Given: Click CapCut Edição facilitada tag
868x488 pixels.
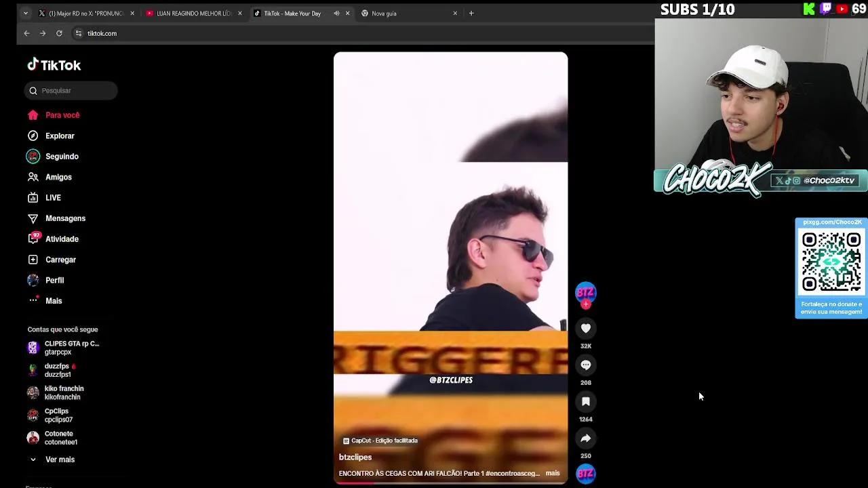Looking at the screenshot, I should click(380, 441).
